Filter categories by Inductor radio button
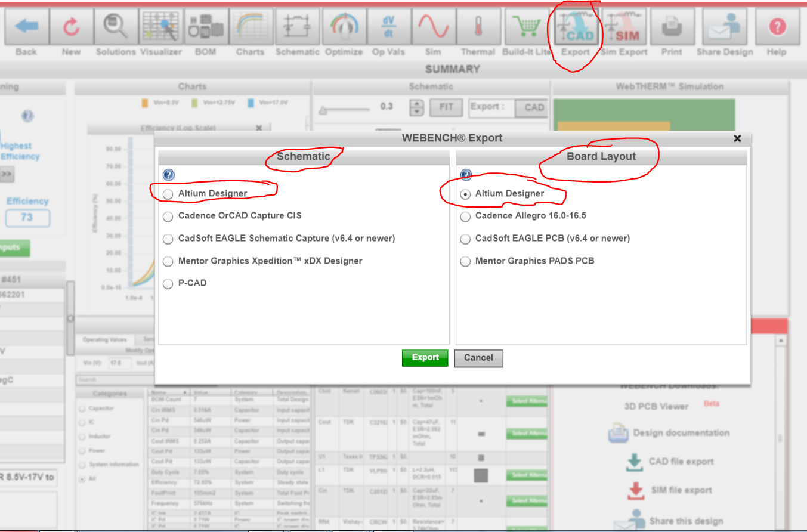This screenshot has height=532, width=807. [82, 437]
